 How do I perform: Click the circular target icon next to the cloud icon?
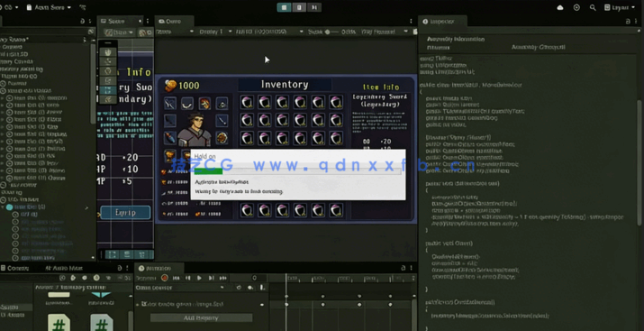(576, 7)
